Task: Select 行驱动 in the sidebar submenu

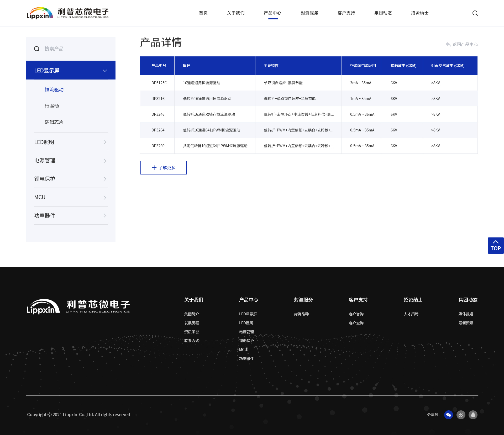Action: (x=52, y=106)
